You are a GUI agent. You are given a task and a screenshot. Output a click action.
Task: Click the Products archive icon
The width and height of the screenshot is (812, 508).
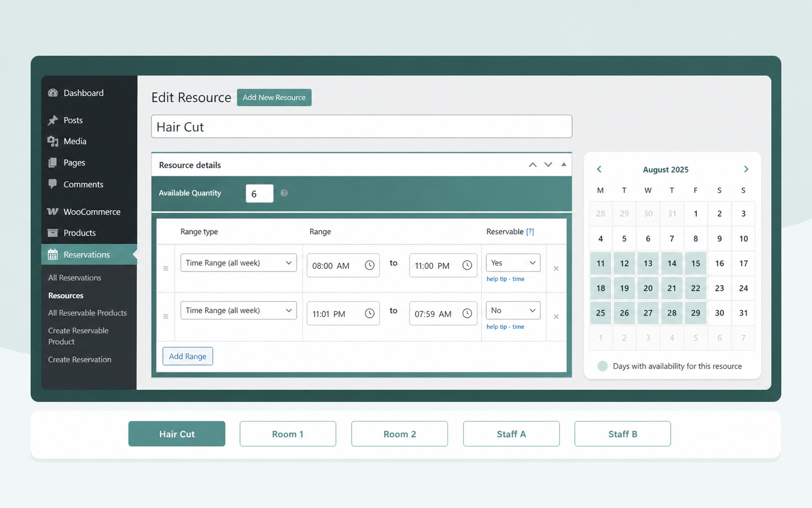point(53,233)
